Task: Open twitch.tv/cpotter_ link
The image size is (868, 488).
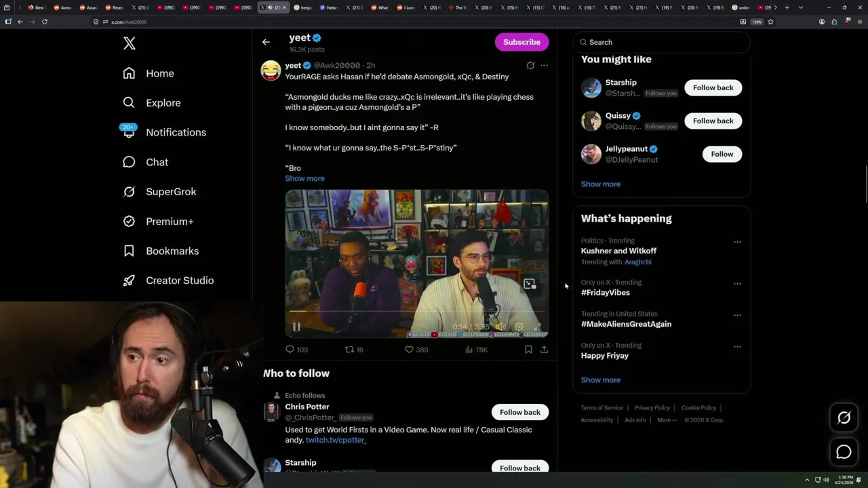Action: [336, 441]
